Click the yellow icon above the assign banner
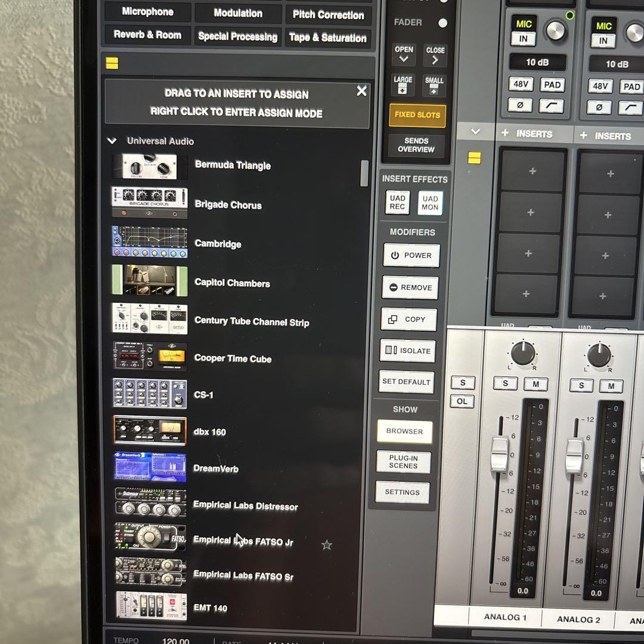Image resolution: width=644 pixels, height=644 pixels. tap(112, 63)
